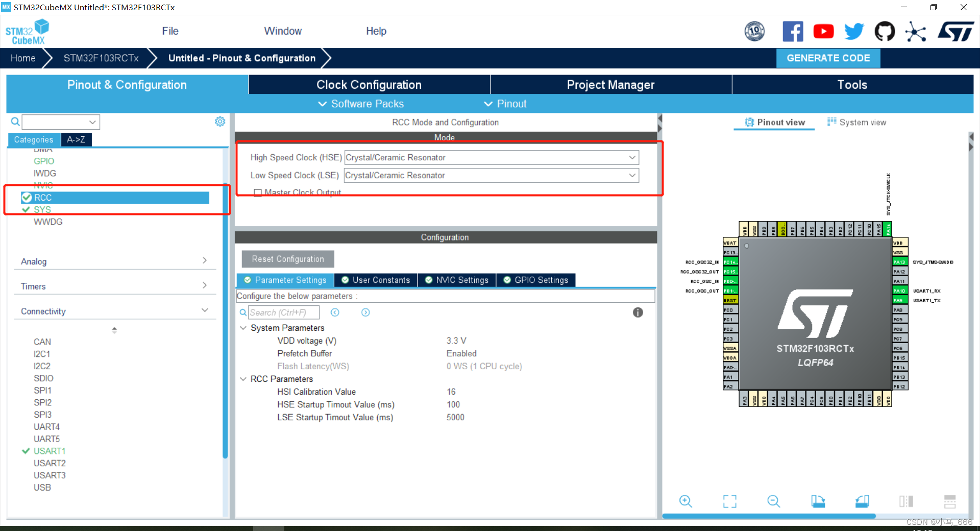Open the User Constants tab

point(376,280)
